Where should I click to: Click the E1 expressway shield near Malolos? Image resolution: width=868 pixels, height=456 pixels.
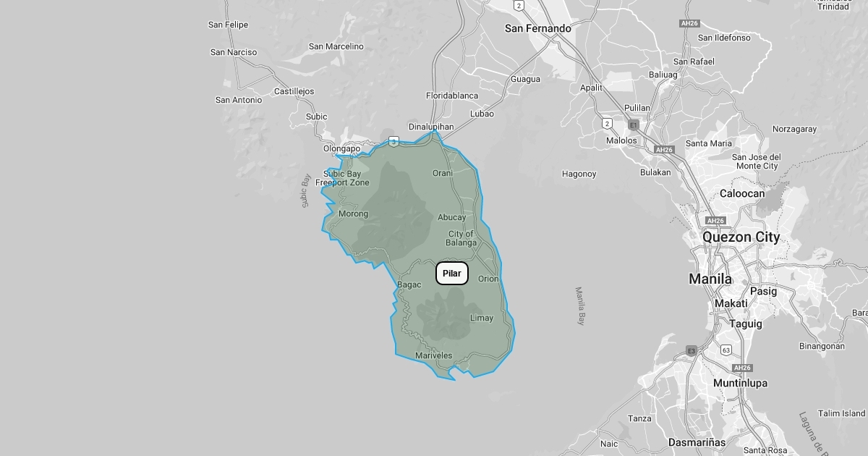click(x=634, y=124)
